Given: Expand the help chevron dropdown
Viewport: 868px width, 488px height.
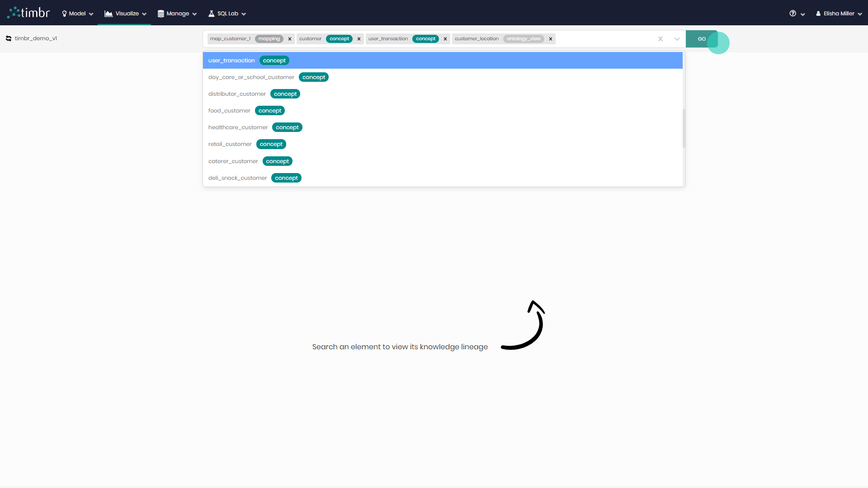Looking at the screenshot, I should click(x=802, y=14).
